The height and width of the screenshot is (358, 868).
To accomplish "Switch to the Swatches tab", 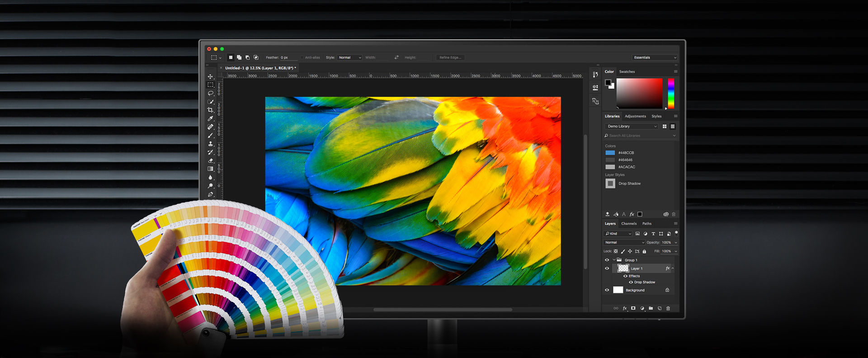I will click(627, 71).
